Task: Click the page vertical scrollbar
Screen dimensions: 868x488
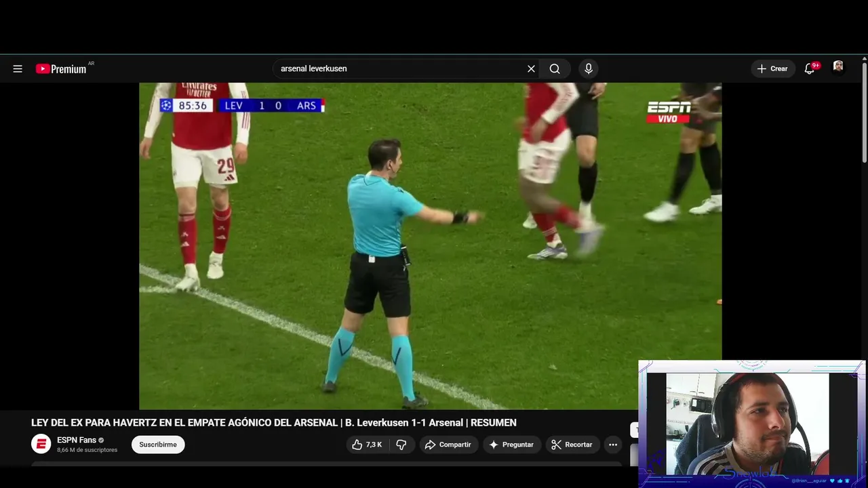Action: coord(865,112)
